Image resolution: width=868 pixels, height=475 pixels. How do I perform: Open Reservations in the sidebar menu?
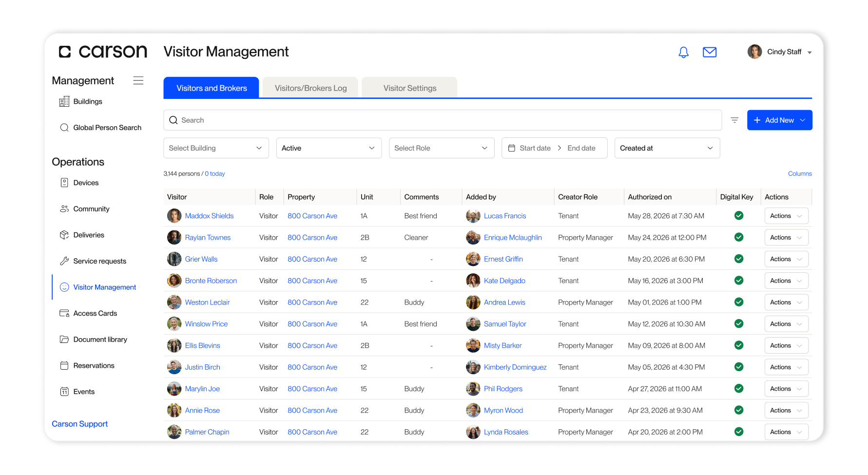[94, 365]
